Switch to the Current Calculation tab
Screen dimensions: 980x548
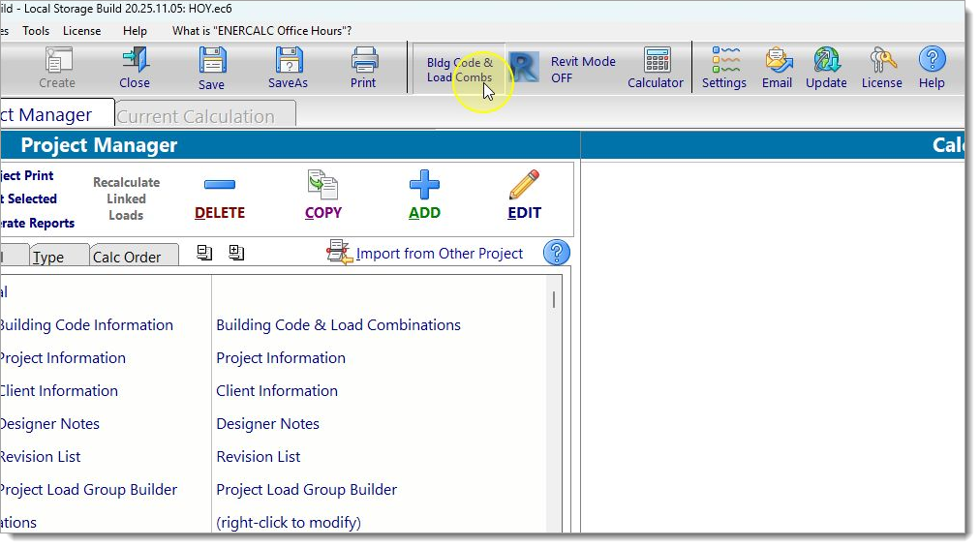pyautogui.click(x=196, y=116)
